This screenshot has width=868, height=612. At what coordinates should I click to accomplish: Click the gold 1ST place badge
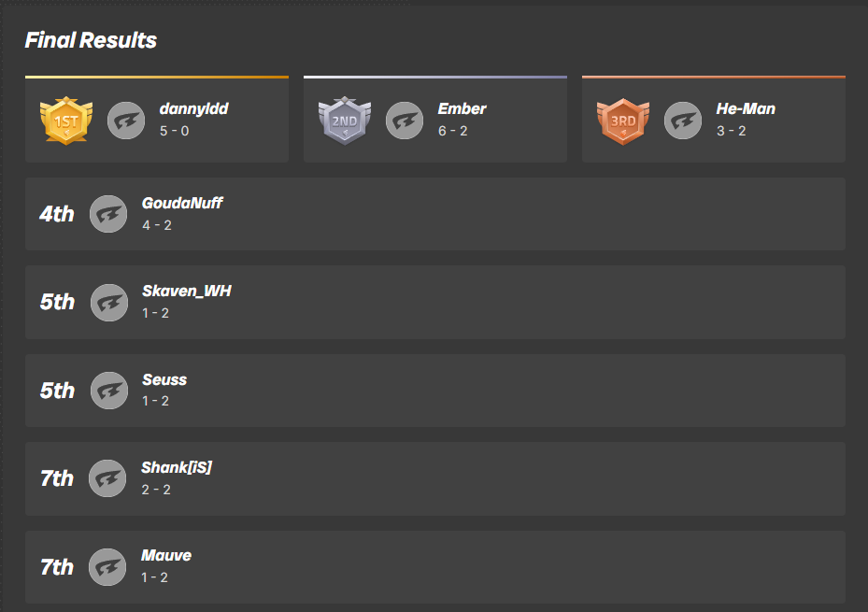[x=66, y=121]
